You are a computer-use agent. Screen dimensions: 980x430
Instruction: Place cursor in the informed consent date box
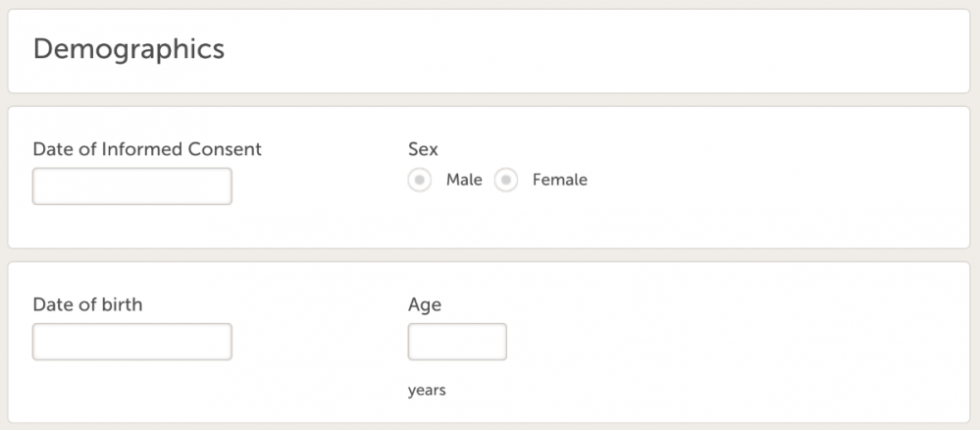tap(132, 187)
